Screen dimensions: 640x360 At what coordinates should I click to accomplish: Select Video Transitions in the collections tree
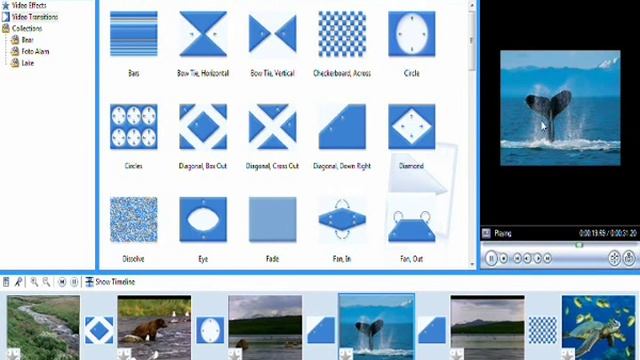[x=29, y=17]
